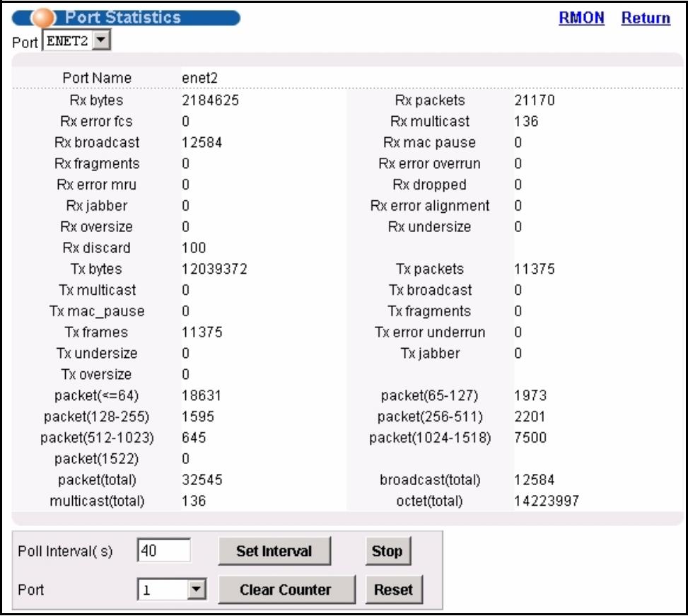Click the Rx mac pause label
Image resolution: width=688 pixels, height=616 pixels.
[430, 142]
